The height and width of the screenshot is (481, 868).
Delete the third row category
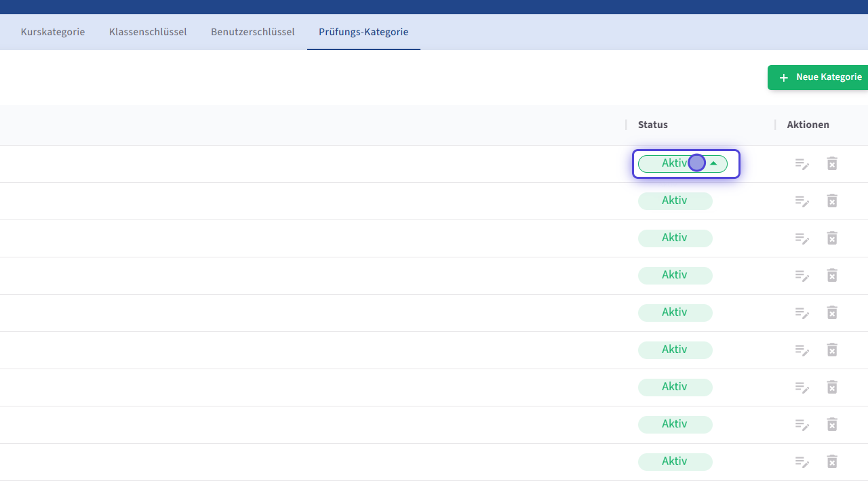point(832,238)
